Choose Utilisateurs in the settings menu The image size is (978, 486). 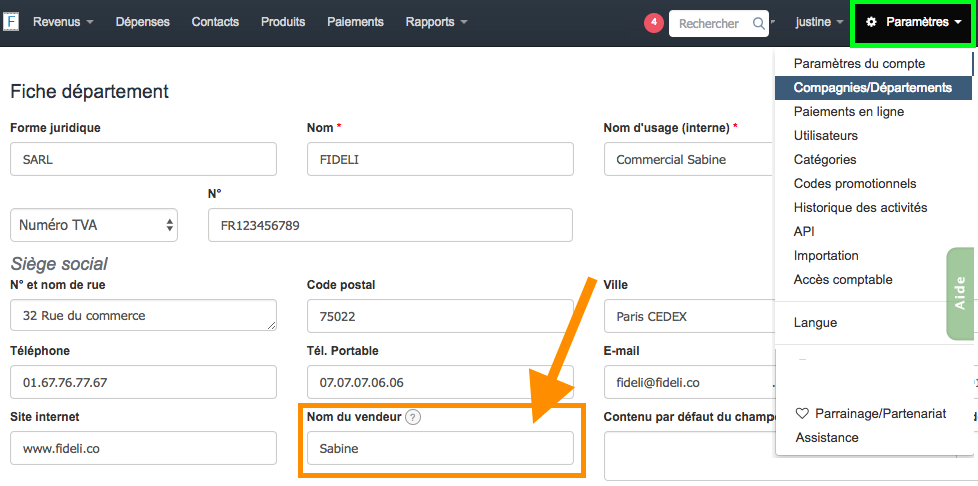[x=826, y=135]
